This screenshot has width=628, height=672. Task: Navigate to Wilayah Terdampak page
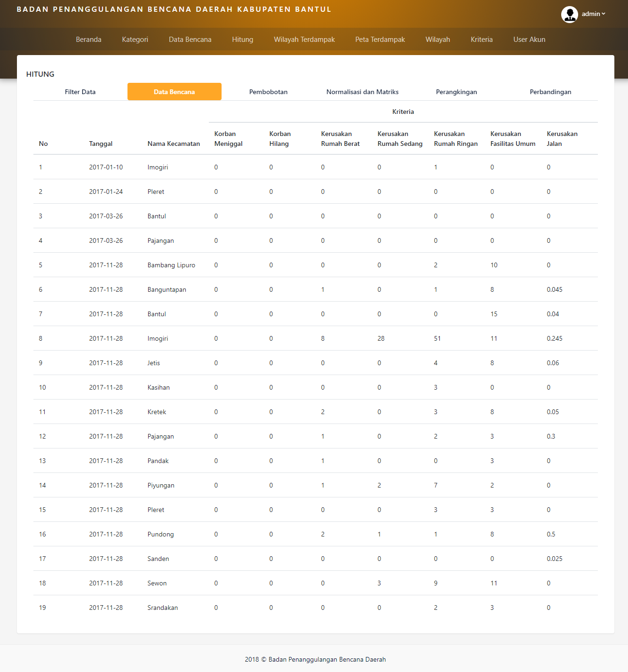304,40
